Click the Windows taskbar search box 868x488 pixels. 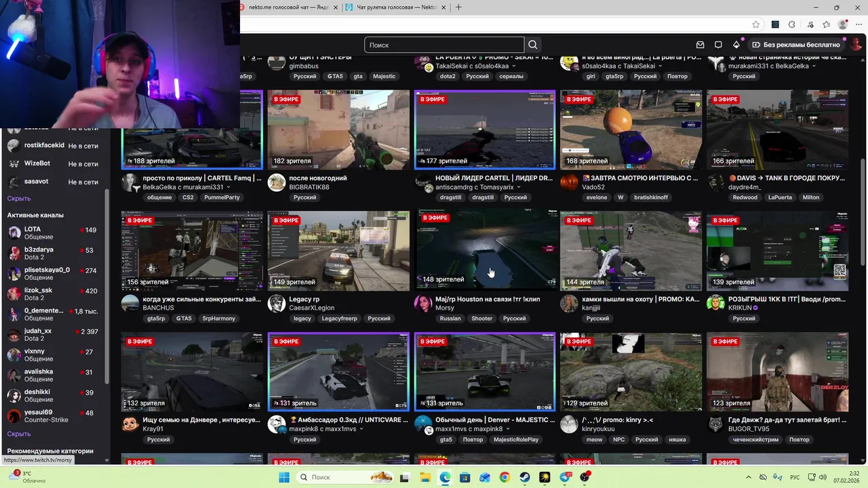pos(345,477)
